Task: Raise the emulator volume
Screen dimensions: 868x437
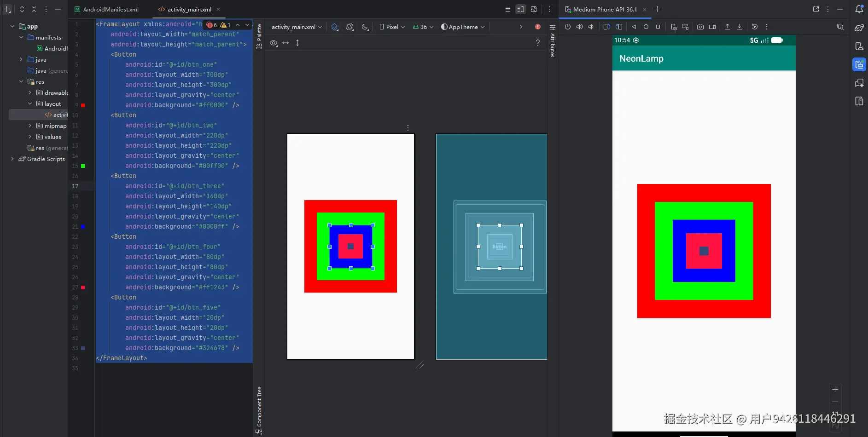Action: point(580,27)
